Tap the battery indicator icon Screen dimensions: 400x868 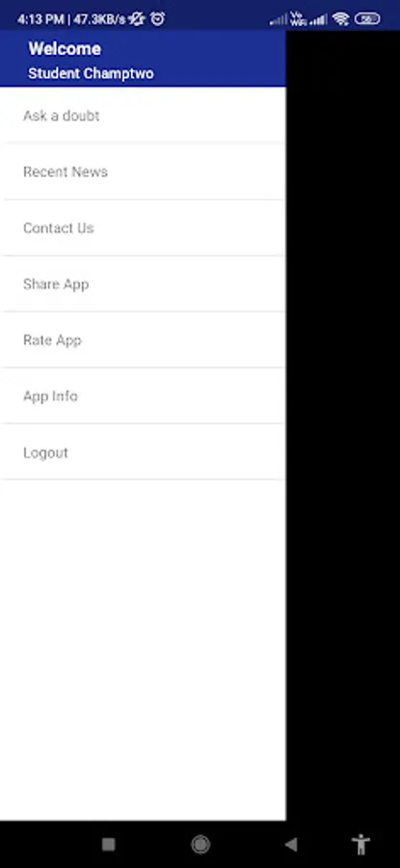click(x=367, y=19)
